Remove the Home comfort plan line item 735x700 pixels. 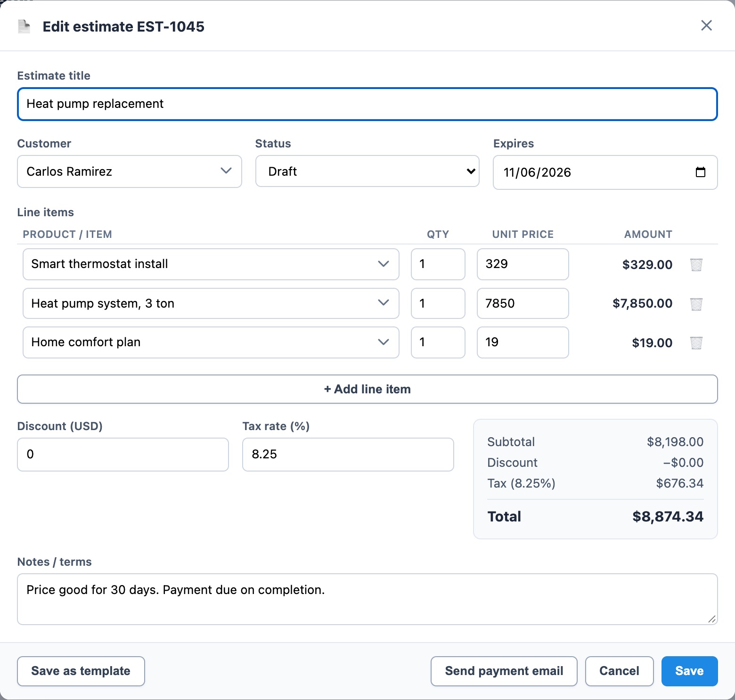[696, 343]
